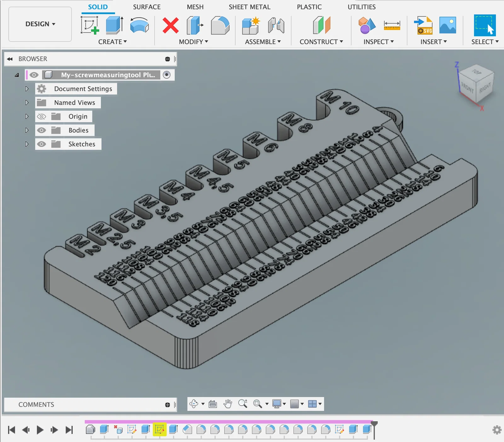Expand the Origin folder node

point(27,116)
